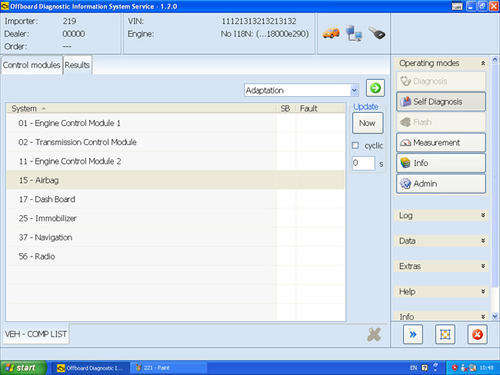Select the Control modules tab
Screen dimensions: 500x375
tap(32, 65)
